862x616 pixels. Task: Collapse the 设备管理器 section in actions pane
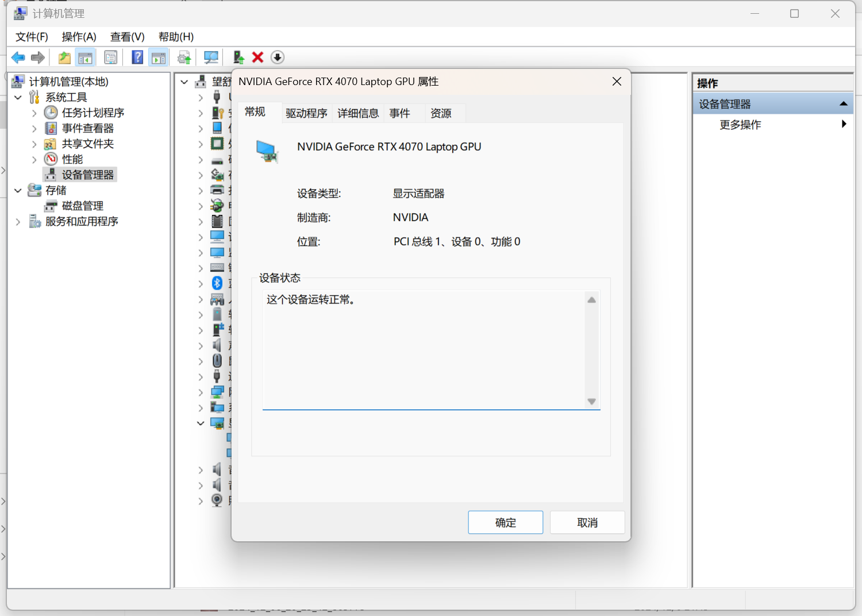point(843,104)
